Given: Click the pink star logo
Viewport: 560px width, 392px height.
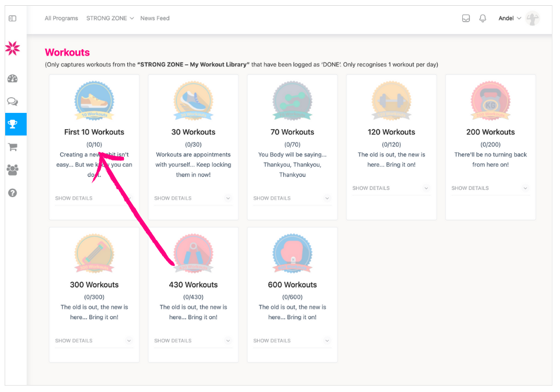Looking at the screenshot, I should (12, 48).
